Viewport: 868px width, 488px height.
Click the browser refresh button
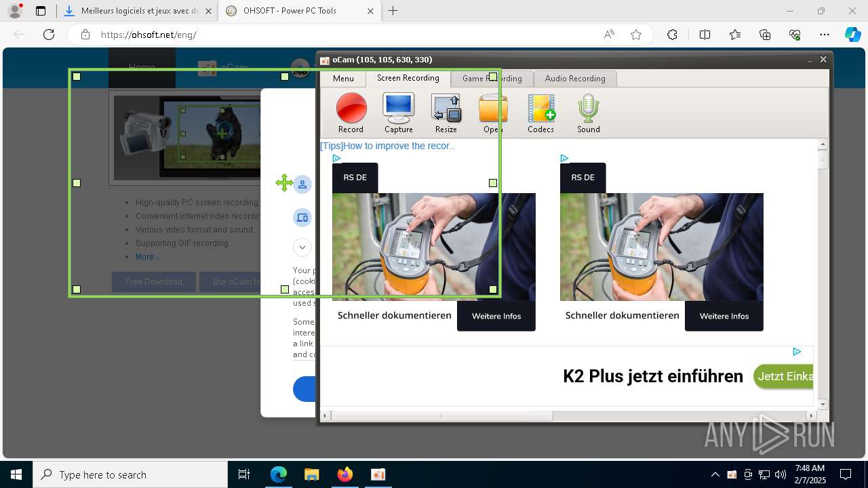tap(49, 35)
